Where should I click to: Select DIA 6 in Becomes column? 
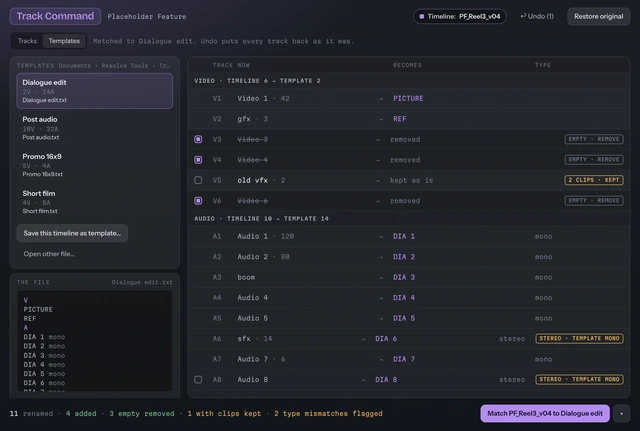point(386,338)
